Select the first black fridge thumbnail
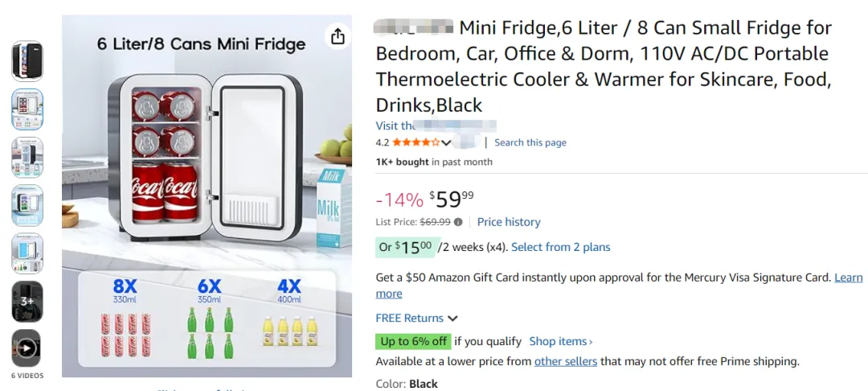Screen dimensions: 868x391 tap(27, 61)
